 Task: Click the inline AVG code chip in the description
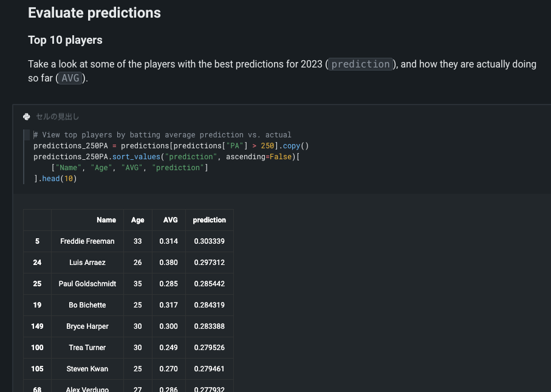click(70, 78)
